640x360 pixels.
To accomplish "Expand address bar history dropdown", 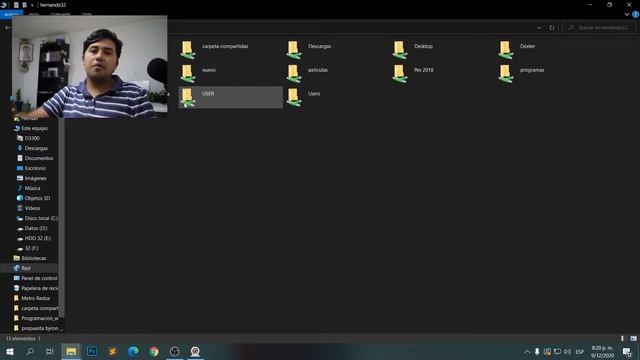I will coord(539,28).
